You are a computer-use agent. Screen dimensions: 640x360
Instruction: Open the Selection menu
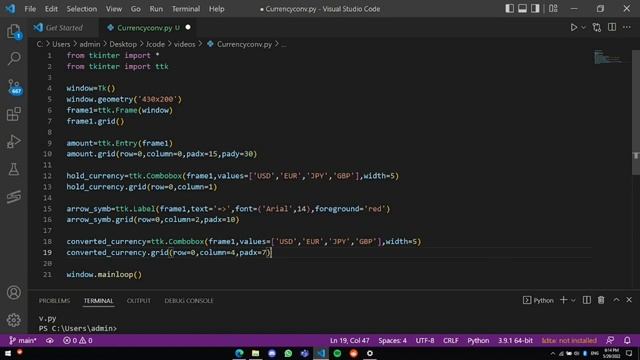pyautogui.click(x=82, y=9)
